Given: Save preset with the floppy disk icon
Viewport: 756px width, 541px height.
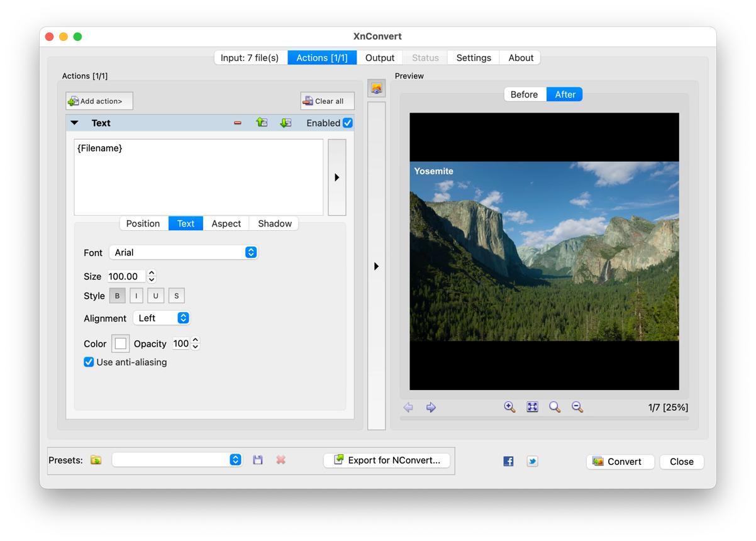Looking at the screenshot, I should click(258, 460).
